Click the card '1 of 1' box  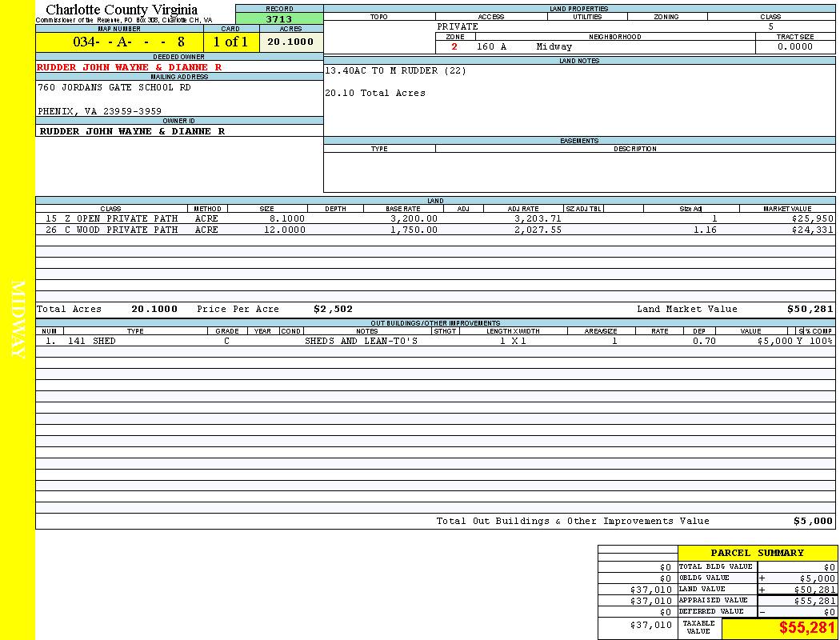tap(230, 42)
